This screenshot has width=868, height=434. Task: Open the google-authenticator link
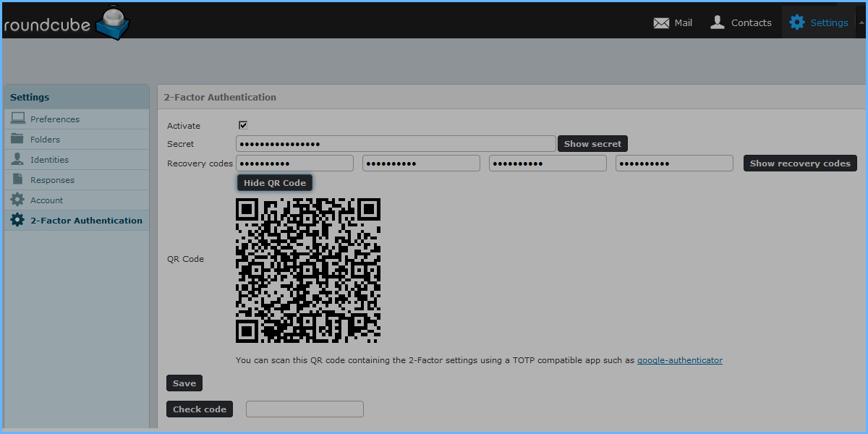coord(680,360)
